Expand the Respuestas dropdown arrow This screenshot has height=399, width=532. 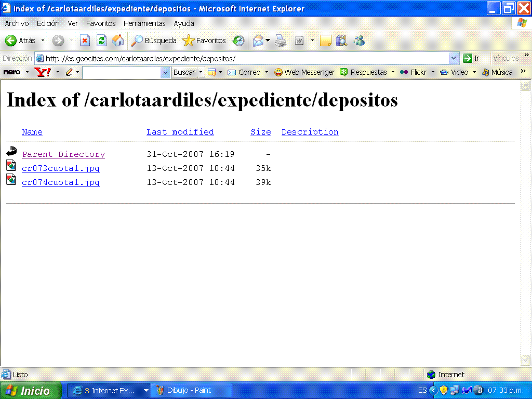coord(393,72)
